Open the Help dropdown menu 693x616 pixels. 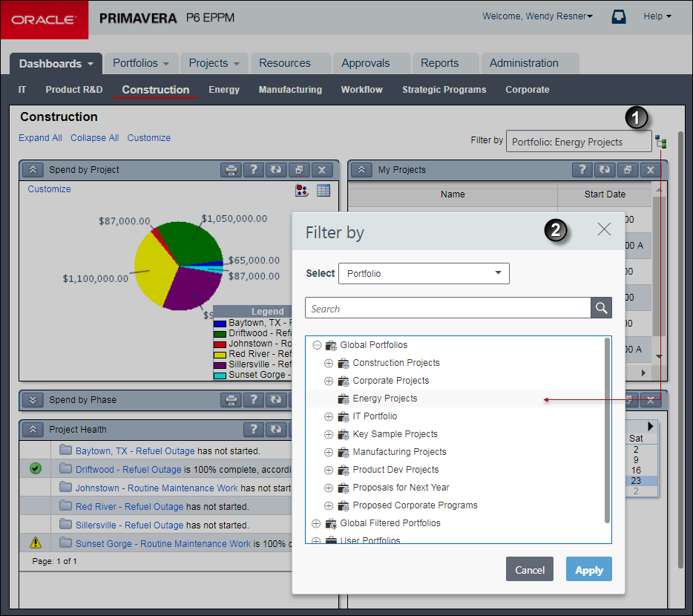(657, 16)
